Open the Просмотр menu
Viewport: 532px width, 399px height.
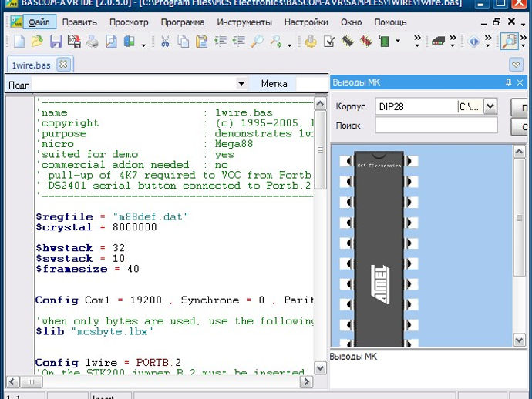tap(129, 22)
